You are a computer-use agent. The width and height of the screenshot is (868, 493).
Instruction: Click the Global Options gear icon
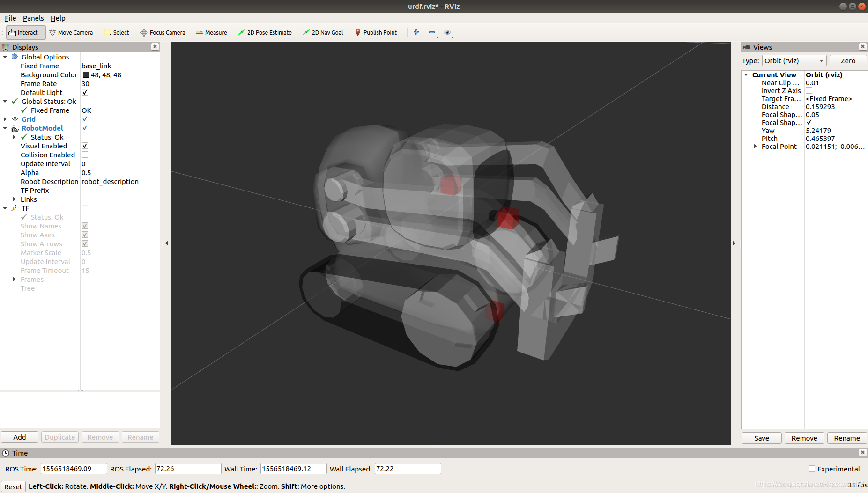pos(15,57)
